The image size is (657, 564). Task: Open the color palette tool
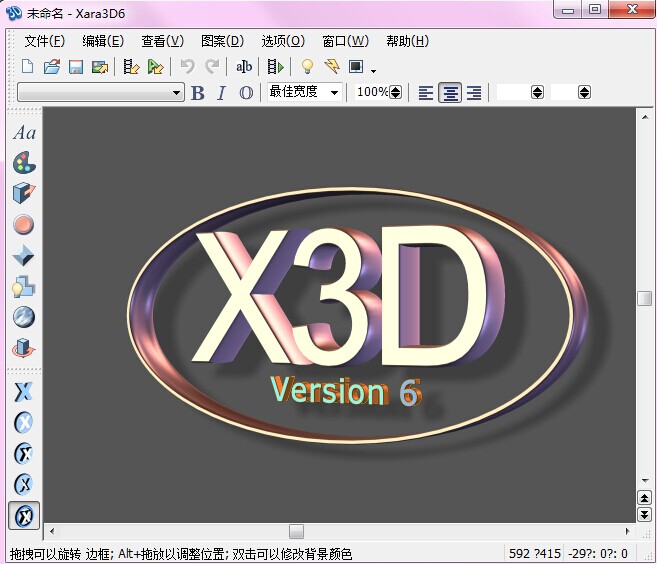(24, 163)
